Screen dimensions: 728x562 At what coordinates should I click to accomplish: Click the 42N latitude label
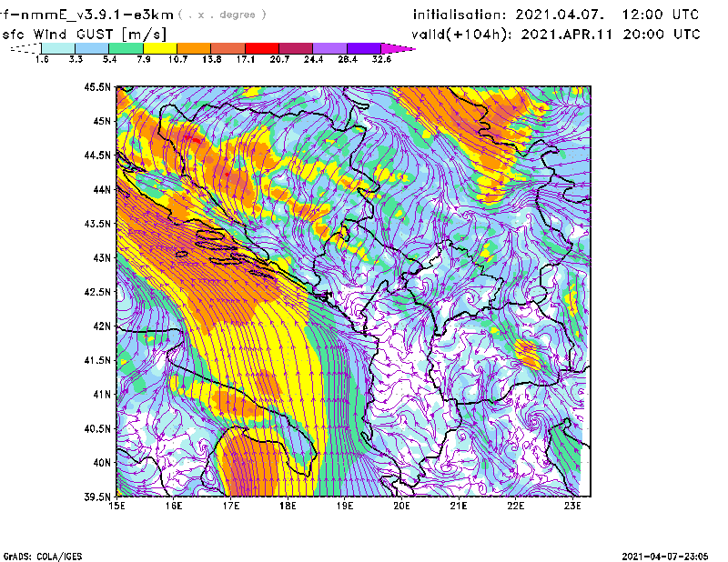(x=102, y=326)
